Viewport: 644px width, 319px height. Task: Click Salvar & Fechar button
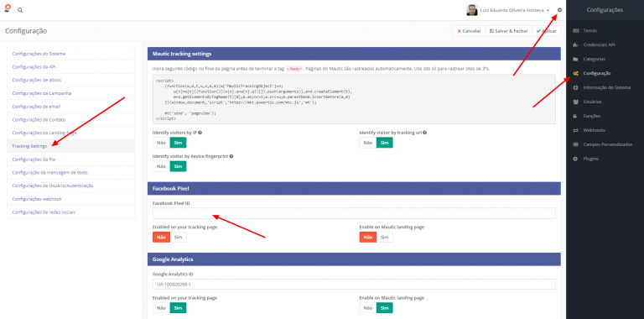(x=508, y=31)
